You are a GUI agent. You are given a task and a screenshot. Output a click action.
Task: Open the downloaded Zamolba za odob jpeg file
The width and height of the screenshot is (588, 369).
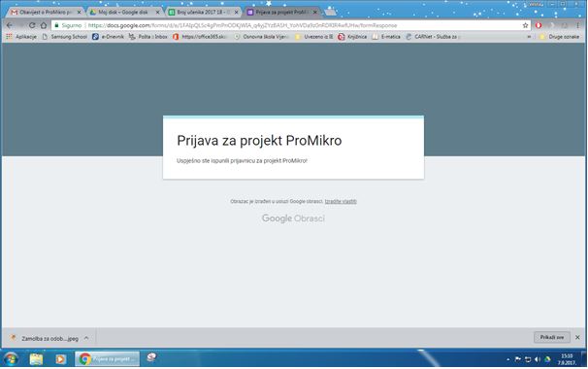pos(45,338)
